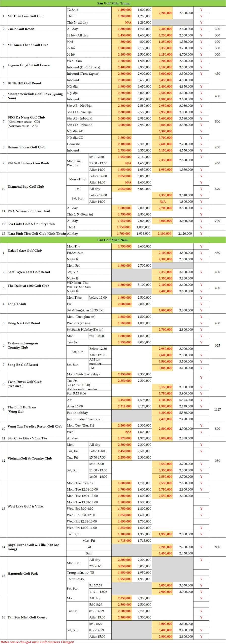Select the 'Sân Golf Miền Trung' header
Image resolution: width=226 pixels, height=644 pixels.
[113, 3]
